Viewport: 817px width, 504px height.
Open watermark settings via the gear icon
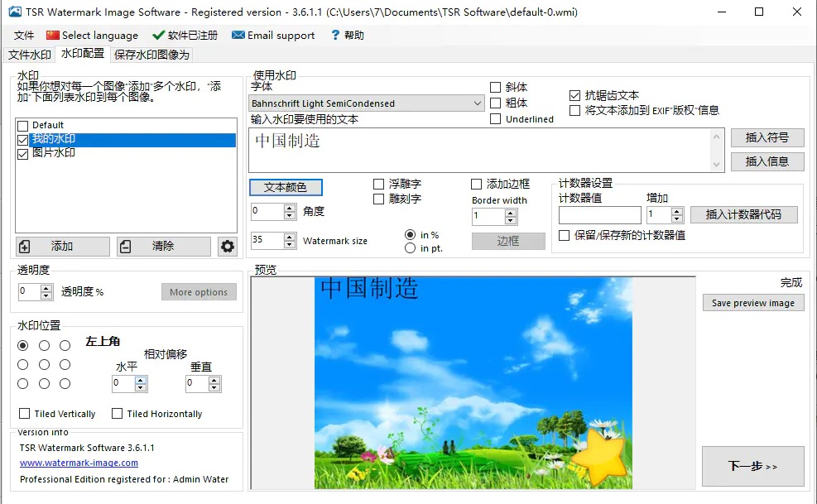(228, 246)
